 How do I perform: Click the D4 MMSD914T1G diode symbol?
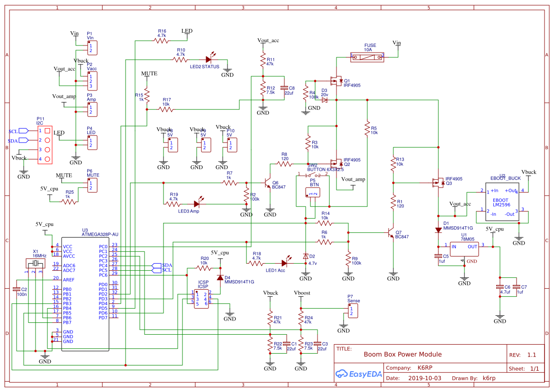(x=220, y=278)
